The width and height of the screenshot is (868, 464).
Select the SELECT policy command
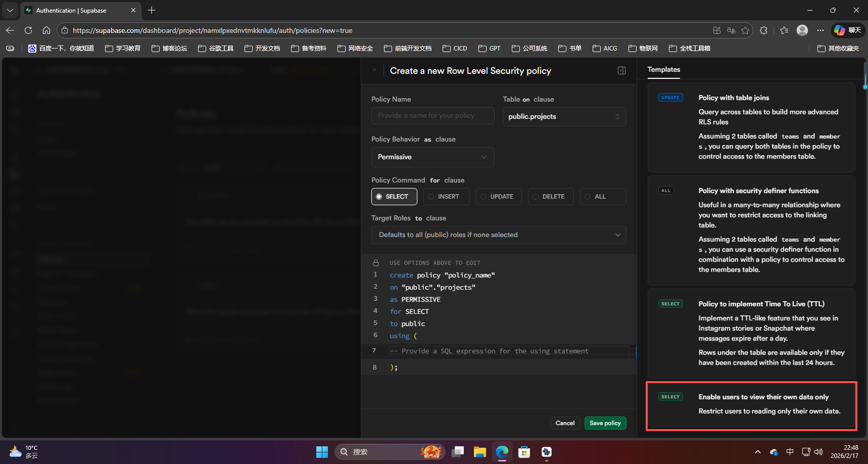click(x=394, y=197)
